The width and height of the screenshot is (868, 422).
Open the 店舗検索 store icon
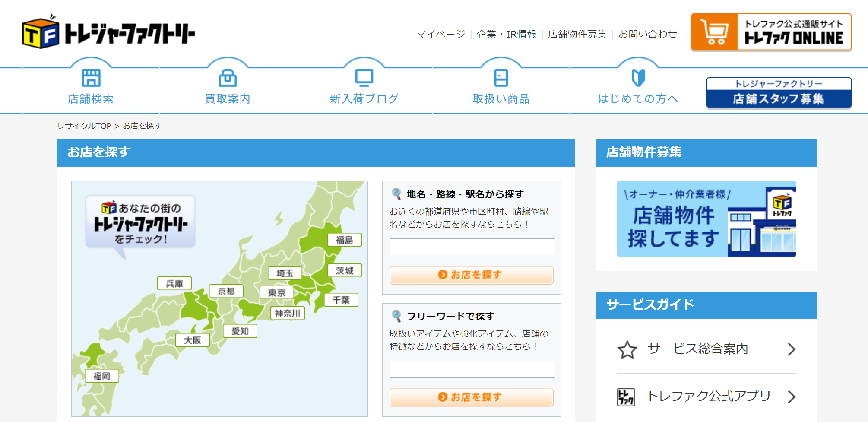coord(91,78)
